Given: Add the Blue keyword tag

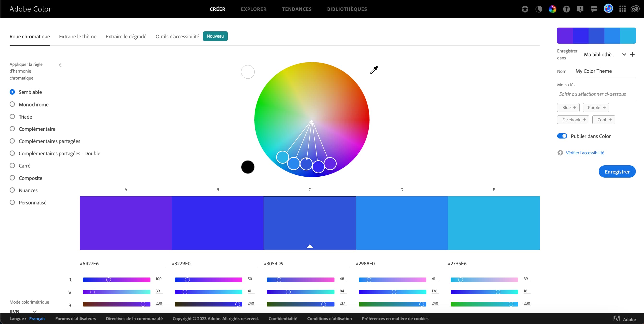Looking at the screenshot, I should pyautogui.click(x=568, y=108).
